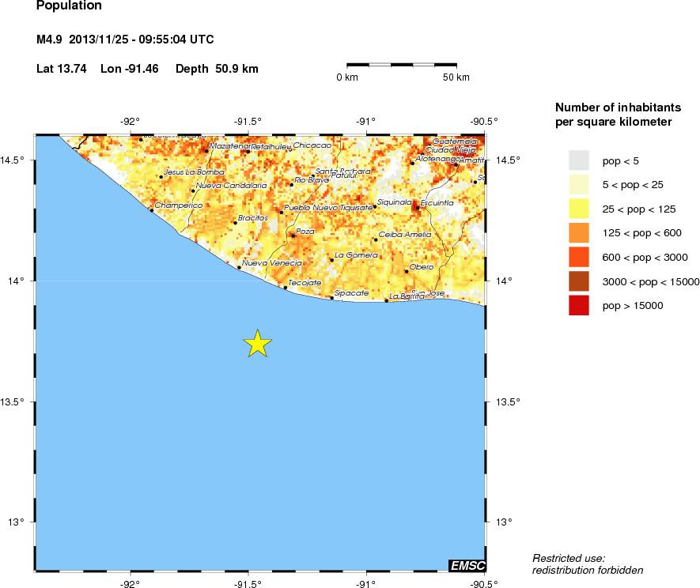Select the pale yellow '5 < pop < 25' swatch
Viewport: 700px width, 588px height.
tap(578, 185)
